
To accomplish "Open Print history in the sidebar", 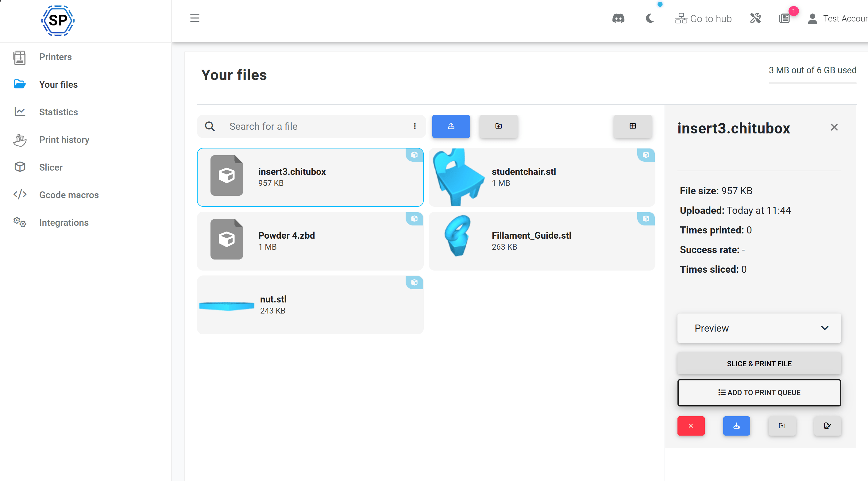I will [x=64, y=140].
